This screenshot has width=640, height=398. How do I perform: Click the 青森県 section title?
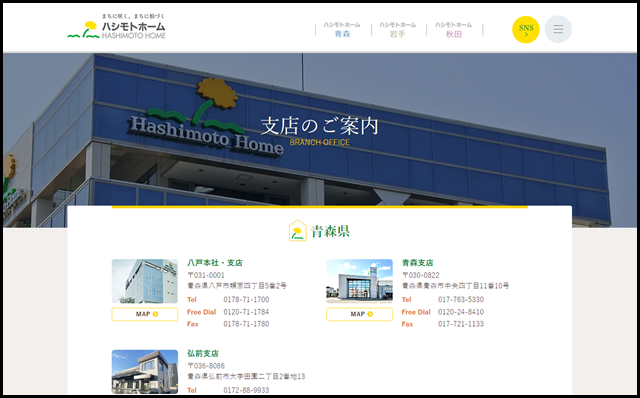coord(331,231)
